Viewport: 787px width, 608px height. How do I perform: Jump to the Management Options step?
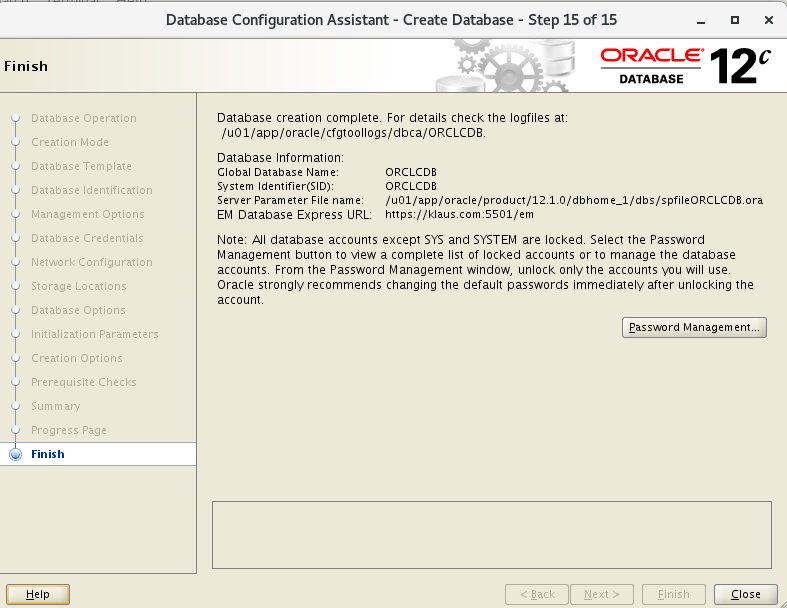87,214
